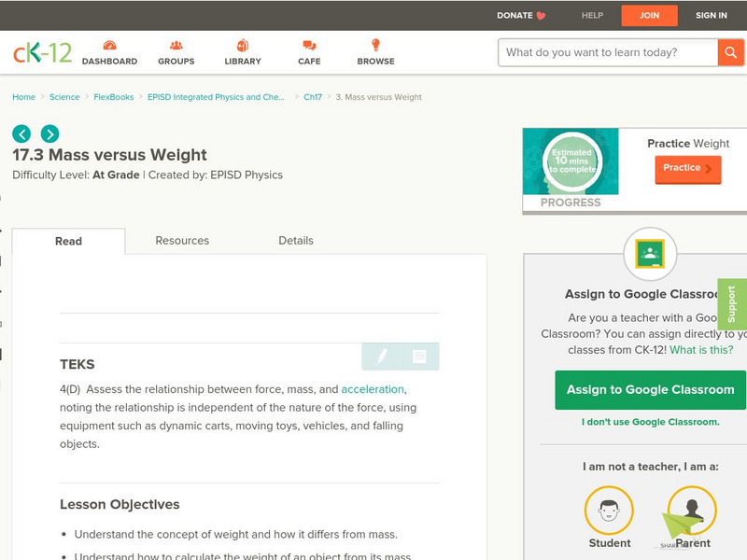Click the pencil highlight tool icon
Image resolution: width=747 pixels, height=560 pixels.
pyautogui.click(x=382, y=357)
